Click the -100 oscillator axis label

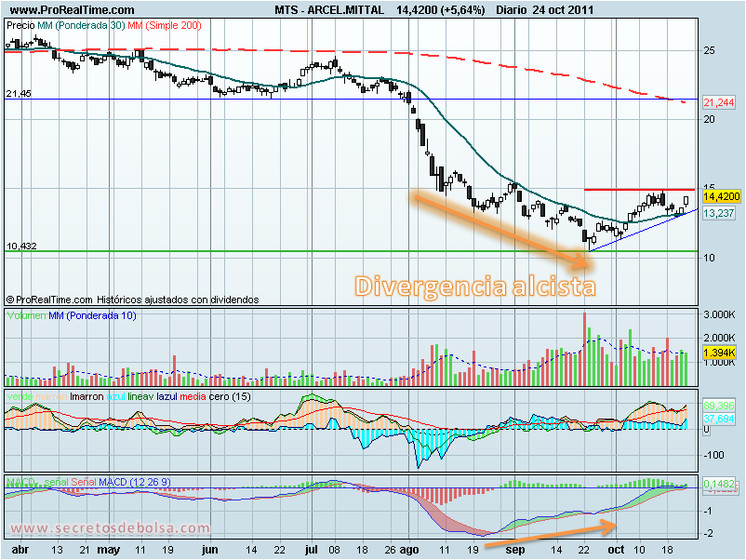pyautogui.click(x=713, y=455)
